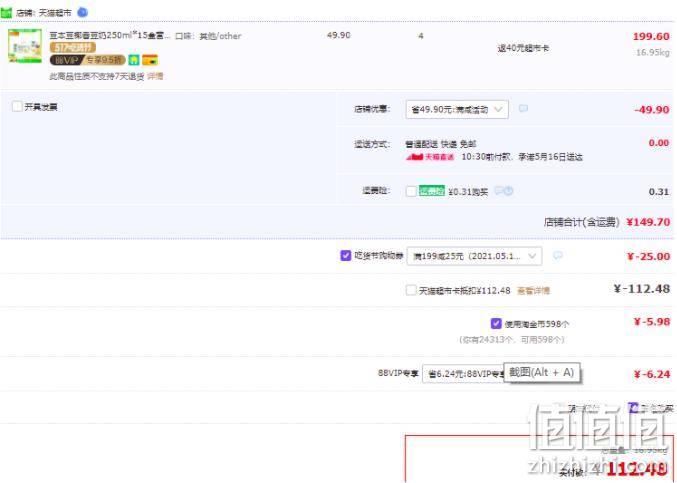Image resolution: width=677 pixels, height=483 pixels.
Task: Toggle the 匿名购买 checkbox
Action: (633, 407)
